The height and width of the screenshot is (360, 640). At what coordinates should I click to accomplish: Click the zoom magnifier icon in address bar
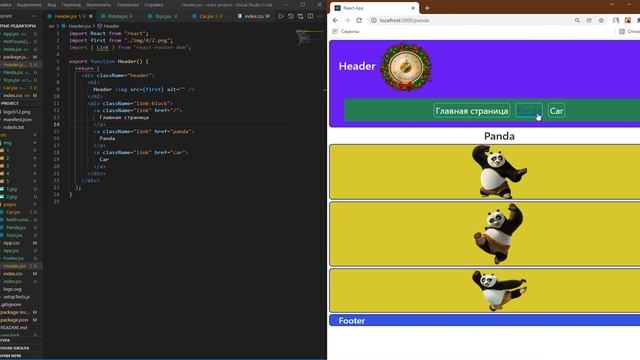(577, 20)
